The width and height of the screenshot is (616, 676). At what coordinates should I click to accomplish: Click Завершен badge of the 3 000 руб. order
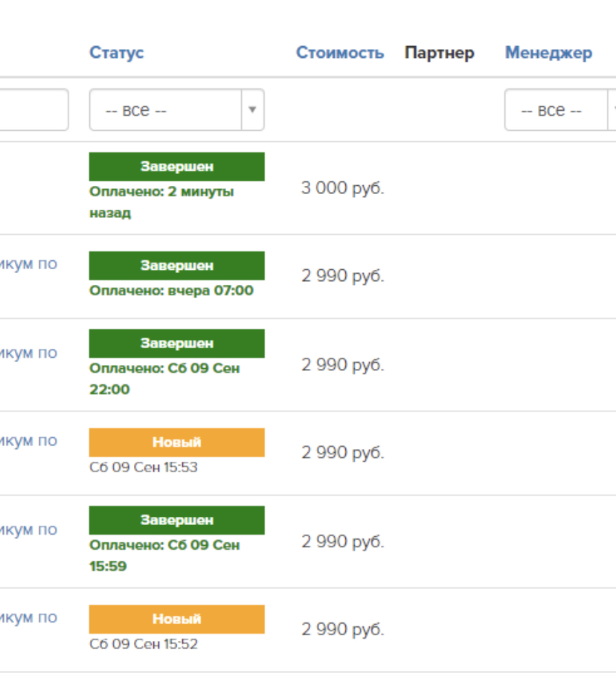pos(176,167)
